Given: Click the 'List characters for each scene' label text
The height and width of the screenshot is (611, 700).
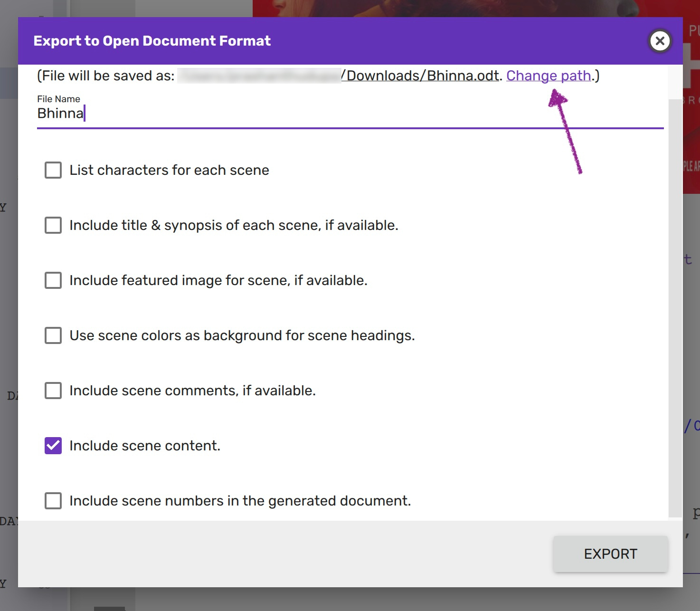Looking at the screenshot, I should click(169, 170).
